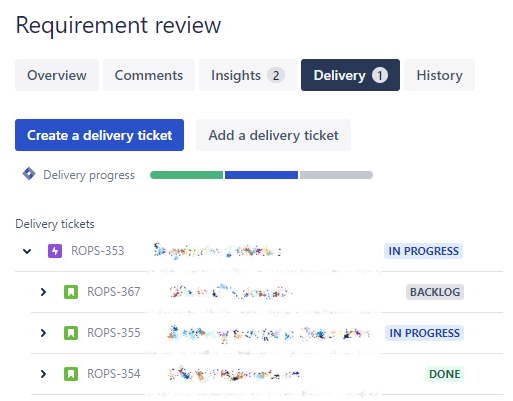Collapse the ROPS-353 epic row
This screenshot has height=401, width=513.
pyautogui.click(x=27, y=251)
